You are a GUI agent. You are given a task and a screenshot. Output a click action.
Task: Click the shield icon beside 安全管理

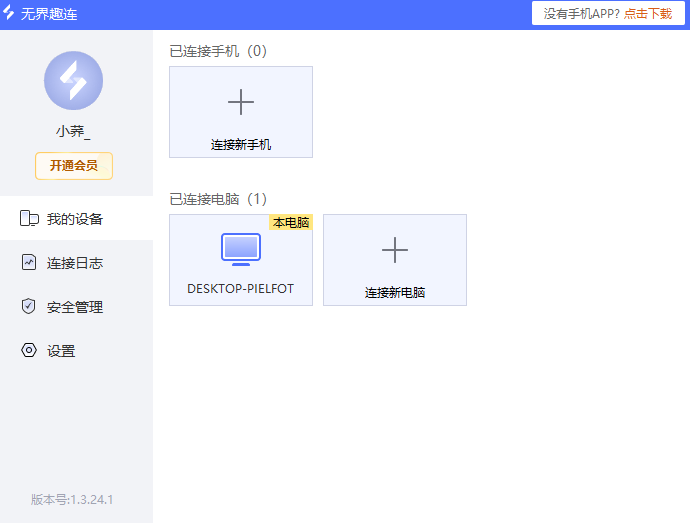point(29,307)
